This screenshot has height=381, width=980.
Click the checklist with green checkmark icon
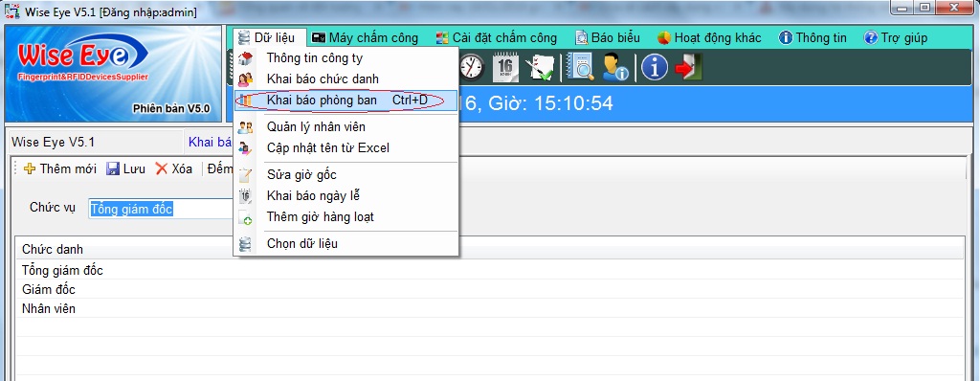tap(540, 68)
